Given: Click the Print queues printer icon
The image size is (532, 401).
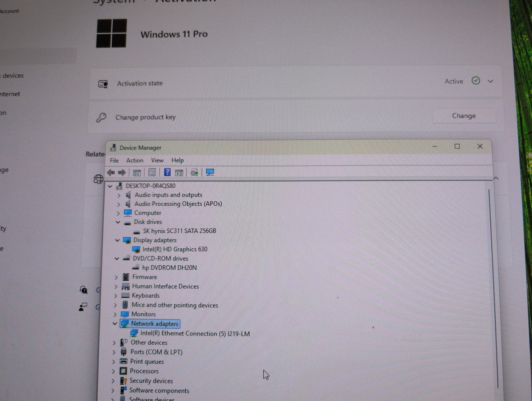Looking at the screenshot, I should (x=124, y=362).
